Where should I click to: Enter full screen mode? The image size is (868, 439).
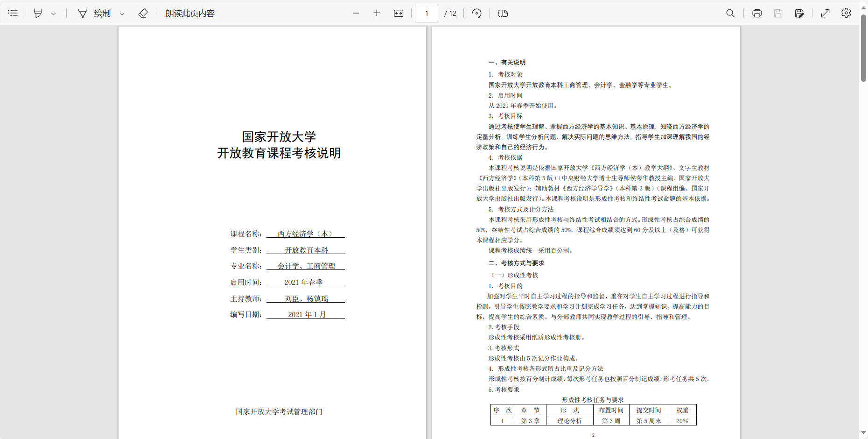coord(825,13)
